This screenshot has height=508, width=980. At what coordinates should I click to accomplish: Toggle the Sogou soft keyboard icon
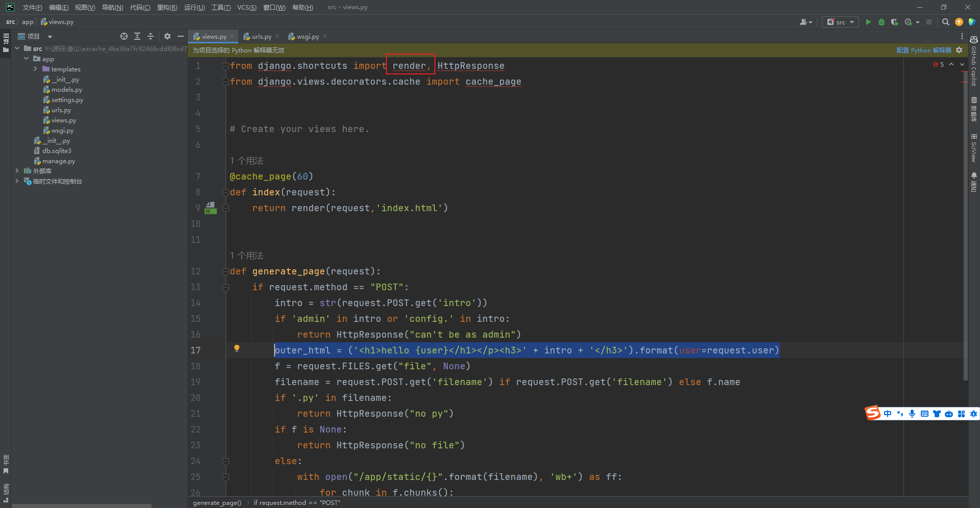924,414
